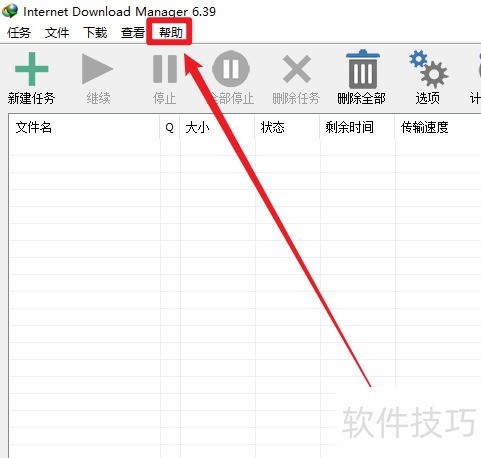Sort by the 状态 column header

click(x=287, y=127)
